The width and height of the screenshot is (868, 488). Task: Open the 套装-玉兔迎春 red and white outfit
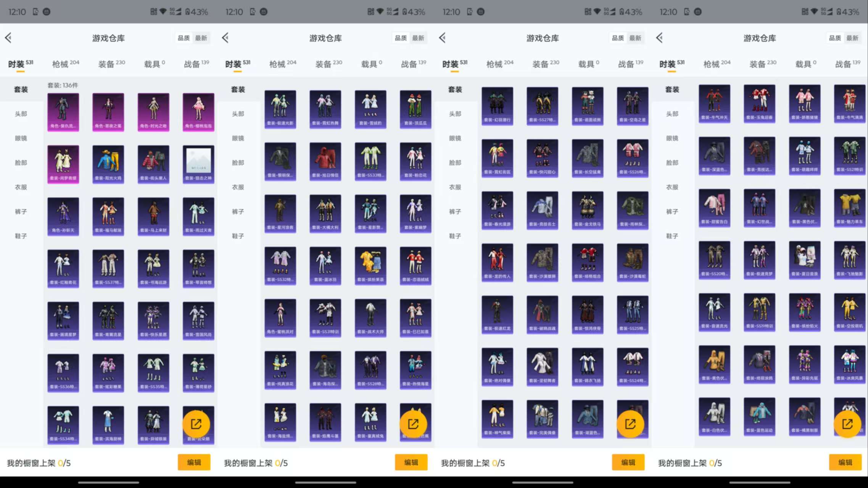(759, 103)
